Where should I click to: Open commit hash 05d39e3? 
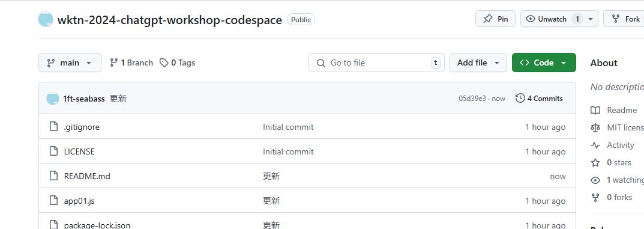472,99
